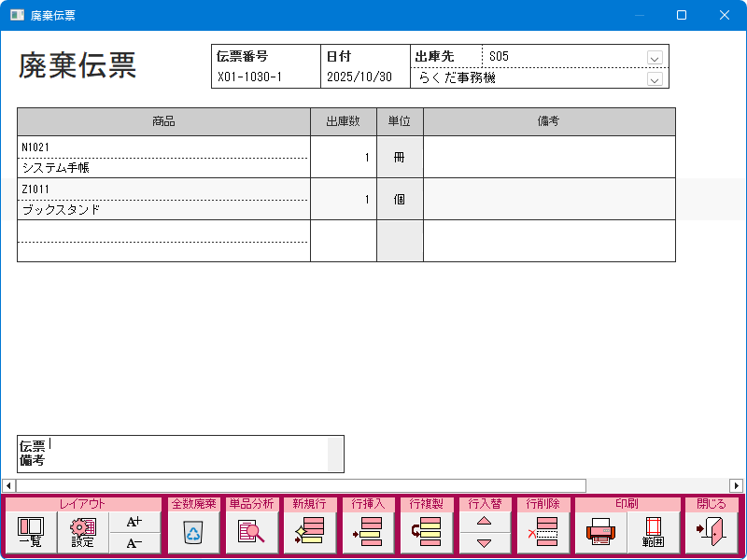Click the 伝票備考 notes field
This screenshot has width=747, height=560.
click(x=187, y=454)
